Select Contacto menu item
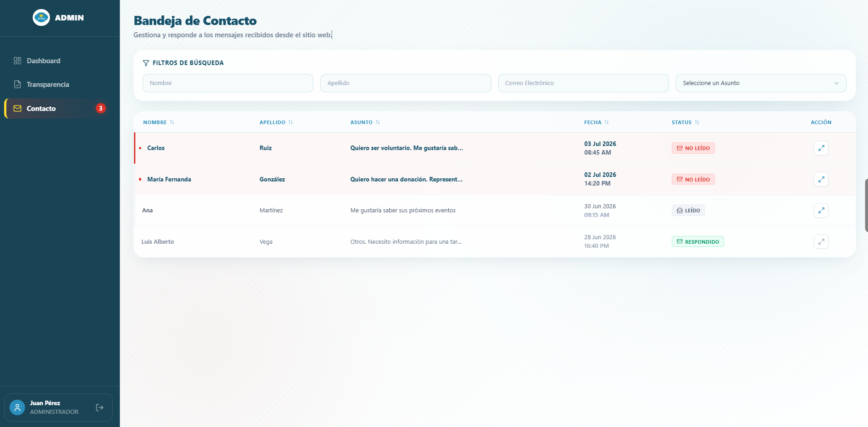Screen dimensions: 868x427 [x=56, y=108]
